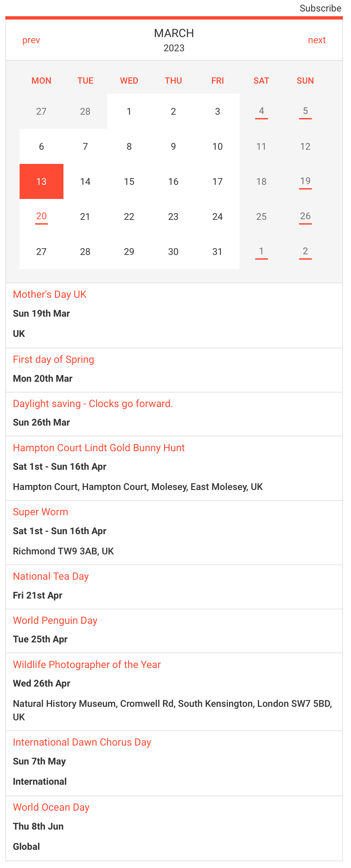This screenshot has height=868, width=351.
Task: Click Friday 31 in the calendar grid
Action: pos(217,252)
